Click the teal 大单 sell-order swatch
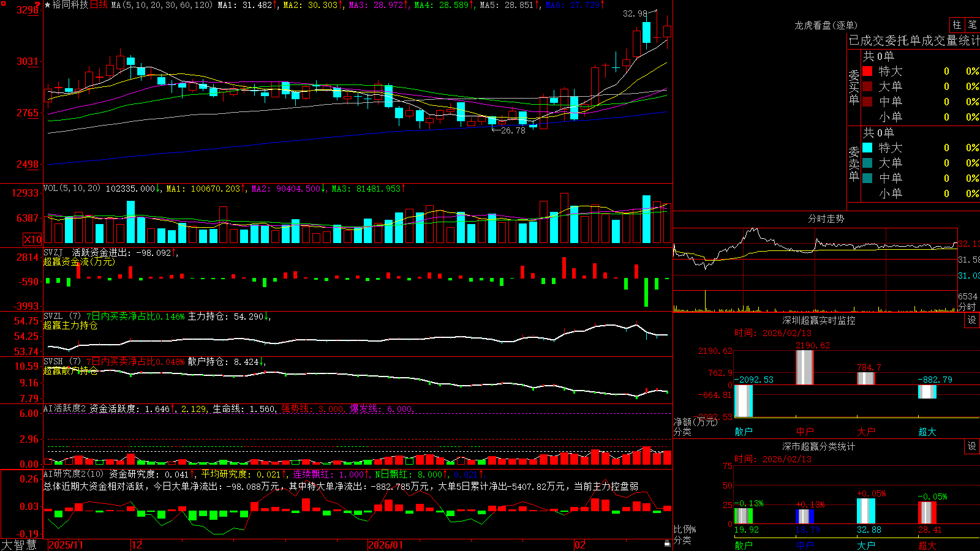The width and height of the screenshot is (980, 551). (867, 163)
